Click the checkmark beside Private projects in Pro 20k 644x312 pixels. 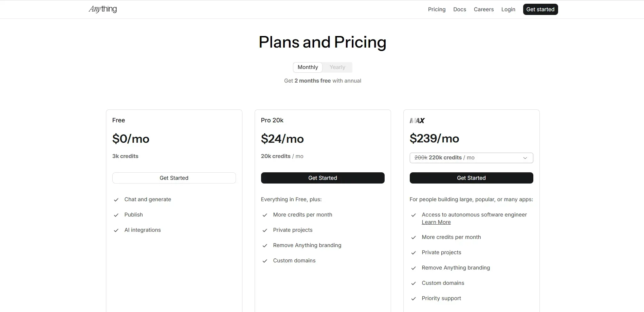[265, 230]
